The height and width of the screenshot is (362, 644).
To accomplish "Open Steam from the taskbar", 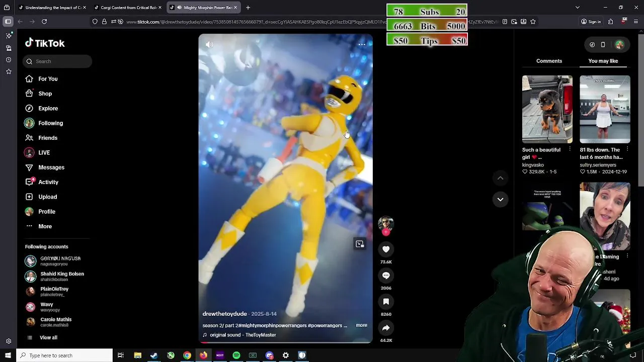I will [154, 355].
